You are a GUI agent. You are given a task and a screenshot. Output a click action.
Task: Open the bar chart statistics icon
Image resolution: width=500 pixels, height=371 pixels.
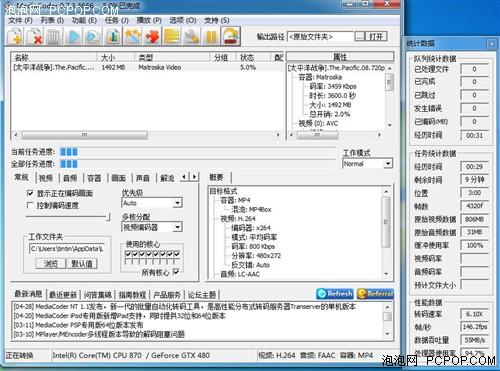pyautogui.click(x=113, y=36)
